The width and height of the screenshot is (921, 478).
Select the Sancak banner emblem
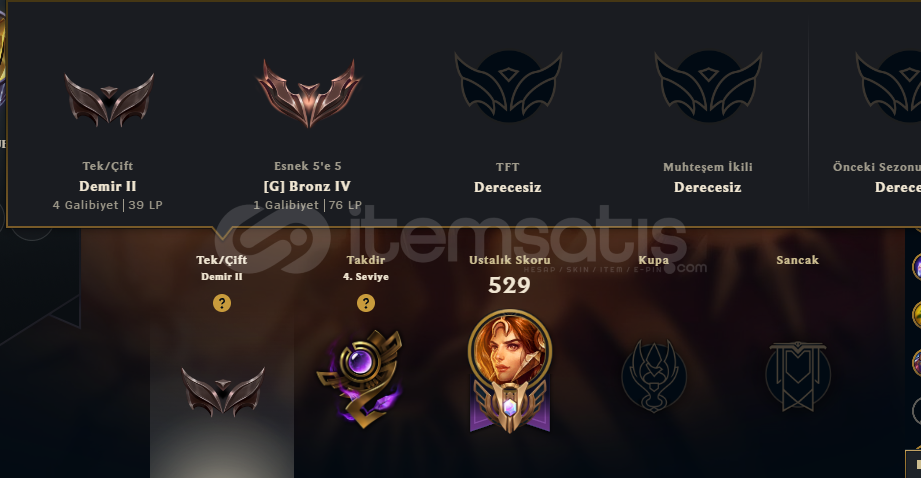pyautogui.click(x=798, y=376)
